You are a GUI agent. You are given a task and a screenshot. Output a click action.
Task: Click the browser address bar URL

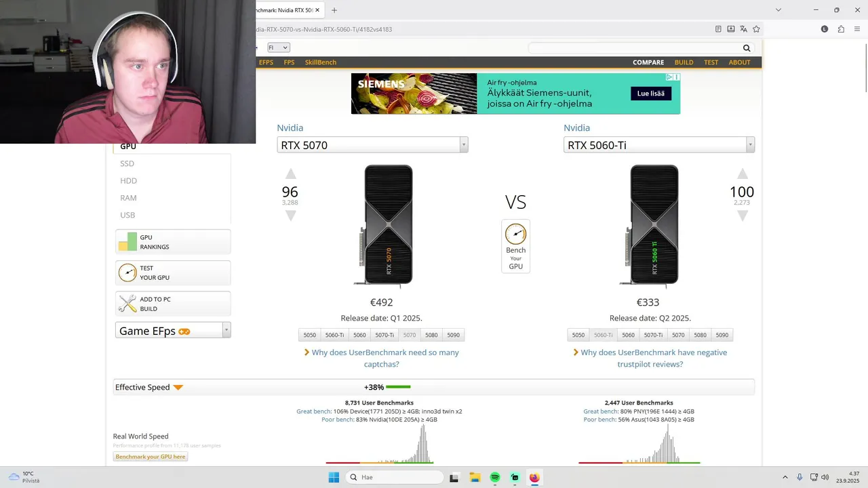(324, 29)
